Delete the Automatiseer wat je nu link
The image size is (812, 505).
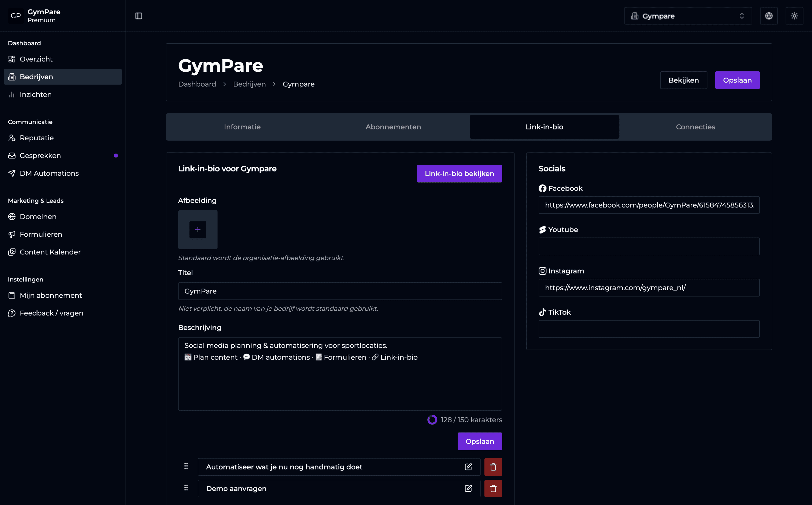point(493,467)
